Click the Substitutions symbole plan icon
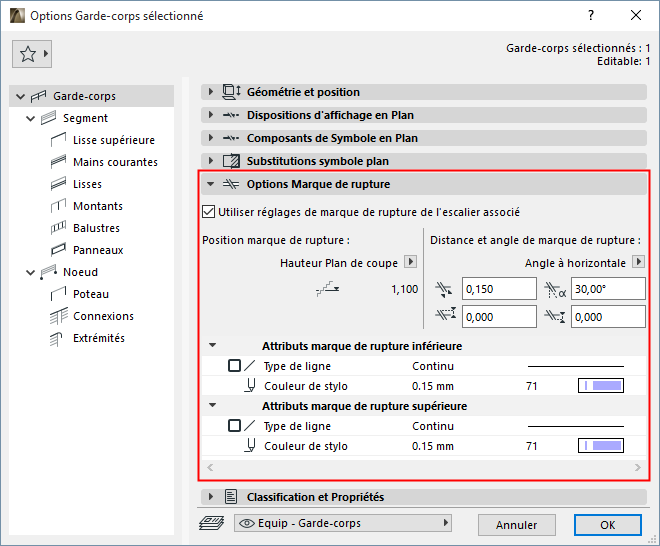 231,161
